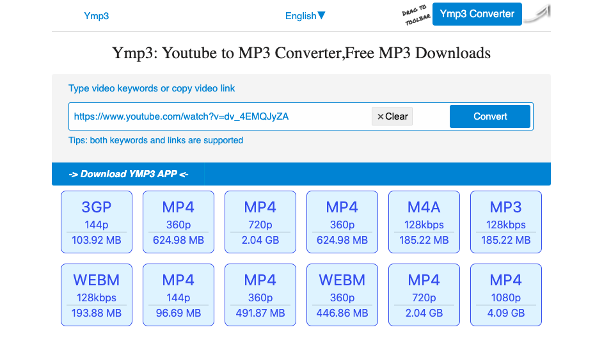Click the Convert button
The width and height of the screenshot is (611, 364).
click(490, 116)
